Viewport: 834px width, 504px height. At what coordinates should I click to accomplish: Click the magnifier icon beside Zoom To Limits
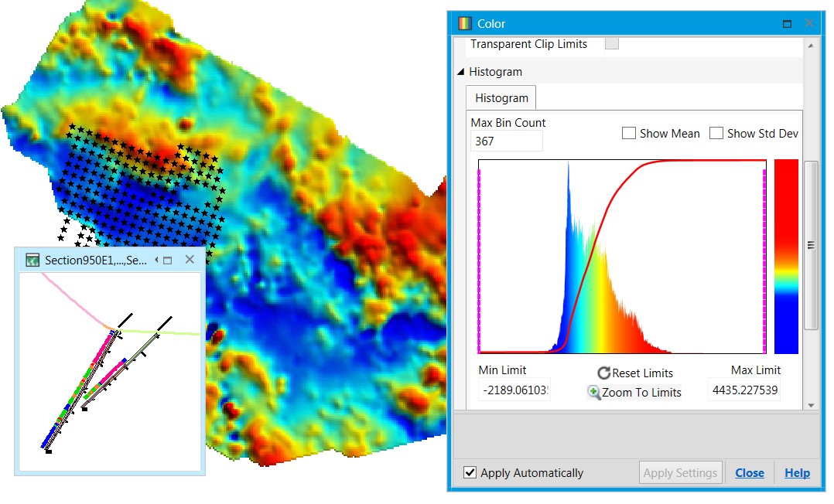pos(593,392)
